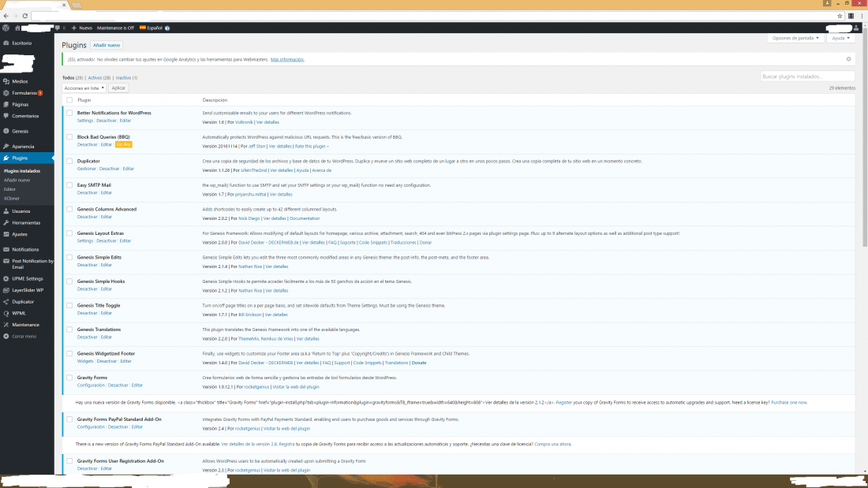Click the home site icon in admin bar

click(17, 28)
